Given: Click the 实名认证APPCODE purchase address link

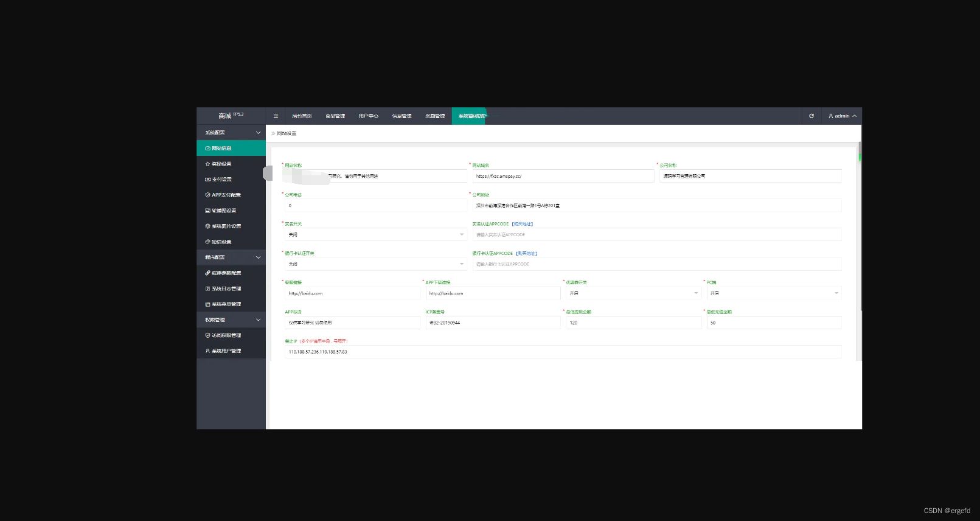Looking at the screenshot, I should (x=522, y=224).
